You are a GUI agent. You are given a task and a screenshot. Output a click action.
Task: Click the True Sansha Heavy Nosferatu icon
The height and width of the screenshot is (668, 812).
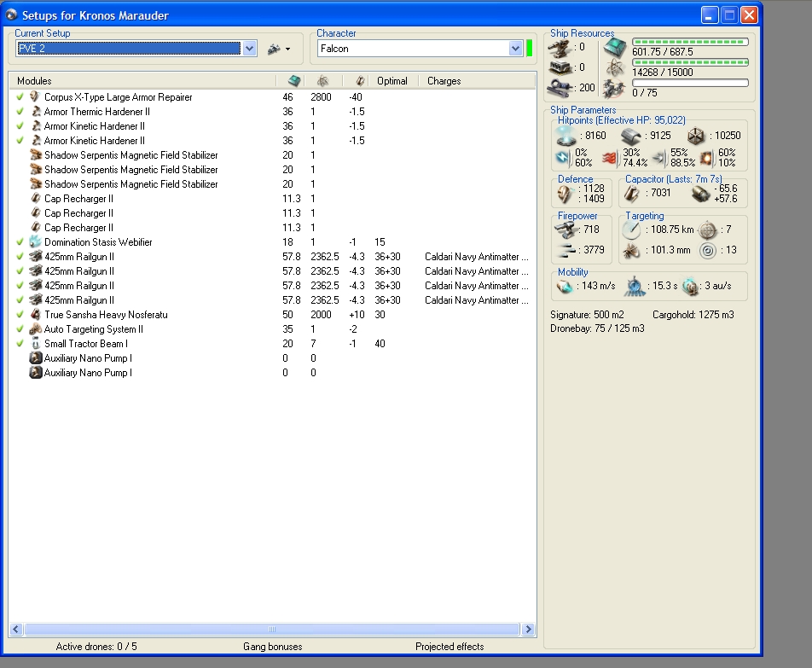coord(35,315)
